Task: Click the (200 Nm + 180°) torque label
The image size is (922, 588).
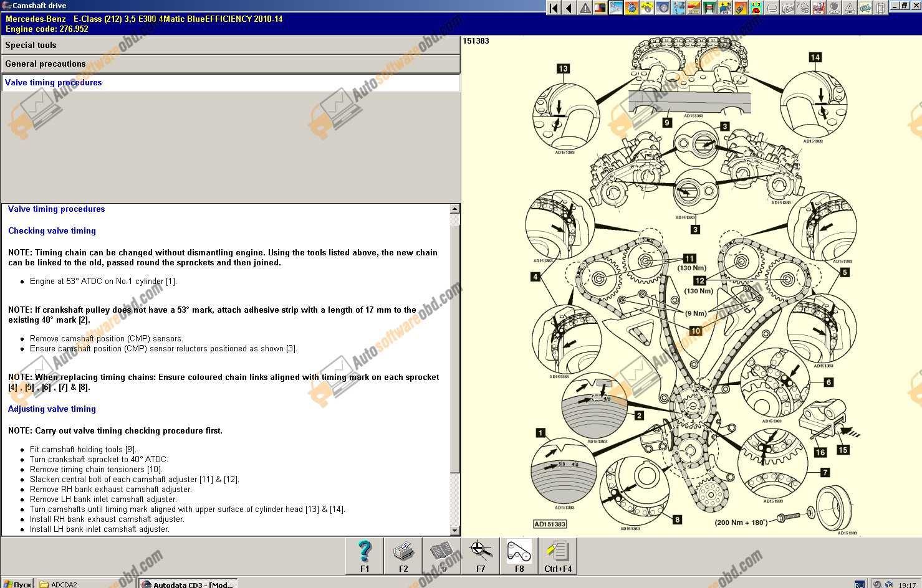Action: click(x=741, y=523)
